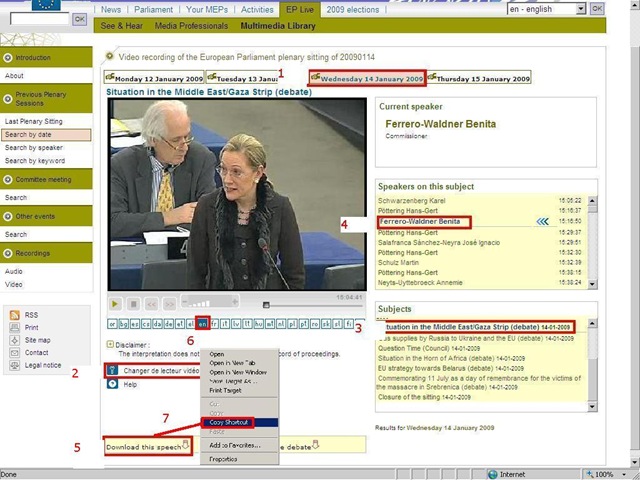The width and height of the screenshot is (640, 480).
Task: Select the 'en' audio language button
Action: 203,324
